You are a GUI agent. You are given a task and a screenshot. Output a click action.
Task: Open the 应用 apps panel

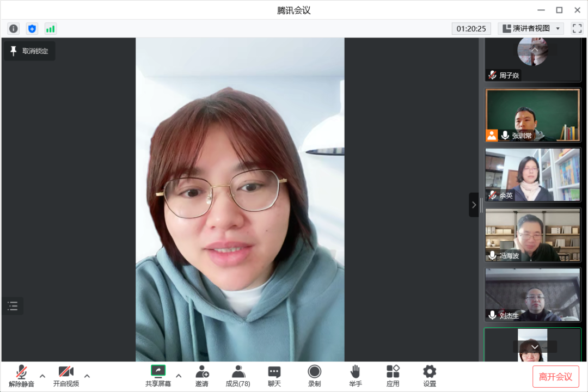[x=393, y=376]
